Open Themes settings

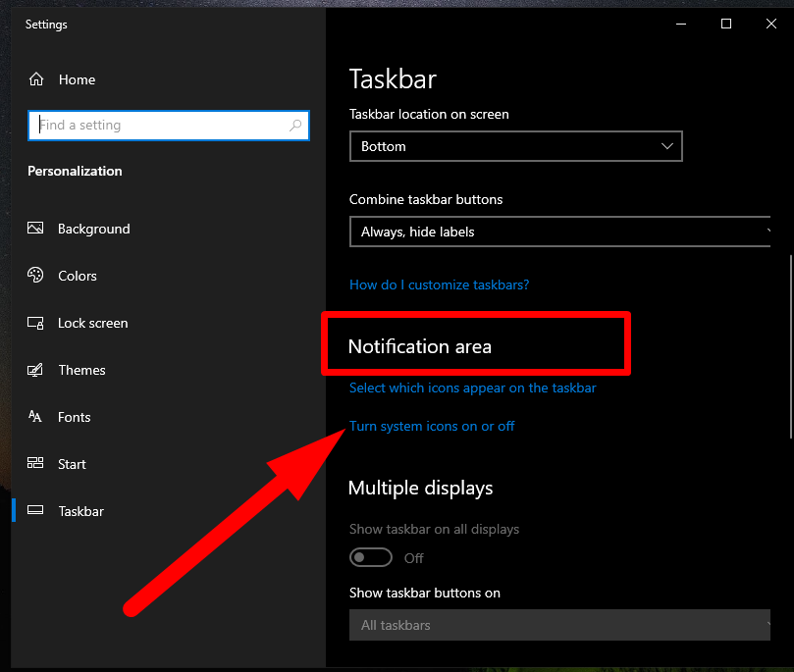point(81,370)
